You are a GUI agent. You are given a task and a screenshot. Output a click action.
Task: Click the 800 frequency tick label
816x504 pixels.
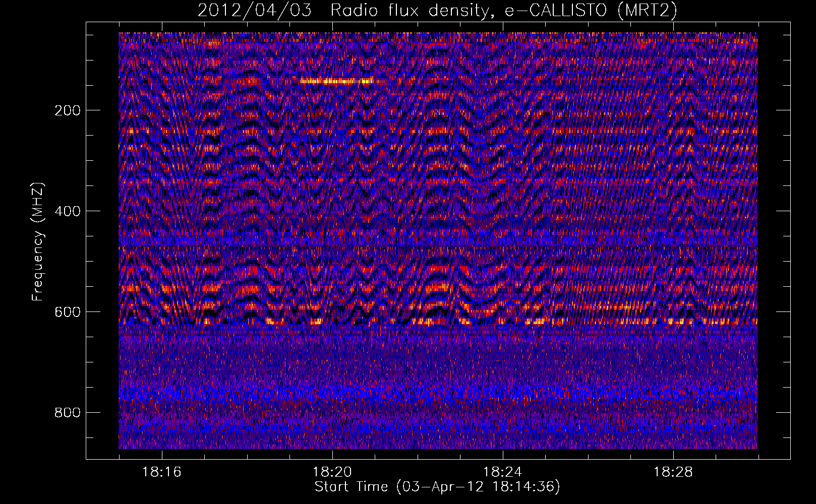68,413
